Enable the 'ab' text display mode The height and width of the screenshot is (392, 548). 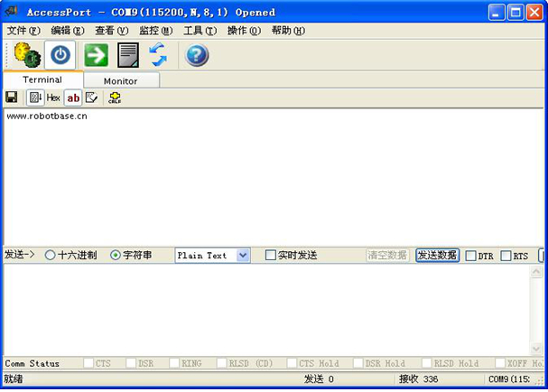(73, 98)
